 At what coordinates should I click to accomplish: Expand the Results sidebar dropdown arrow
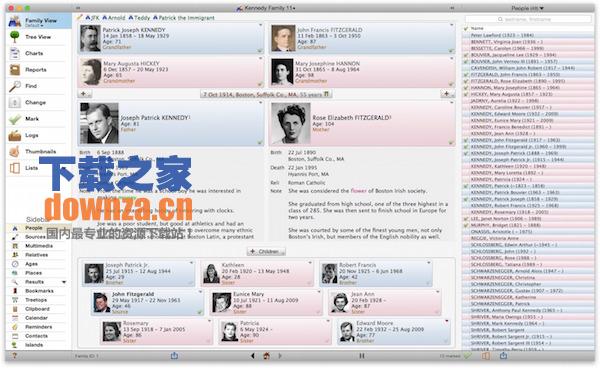point(64,282)
